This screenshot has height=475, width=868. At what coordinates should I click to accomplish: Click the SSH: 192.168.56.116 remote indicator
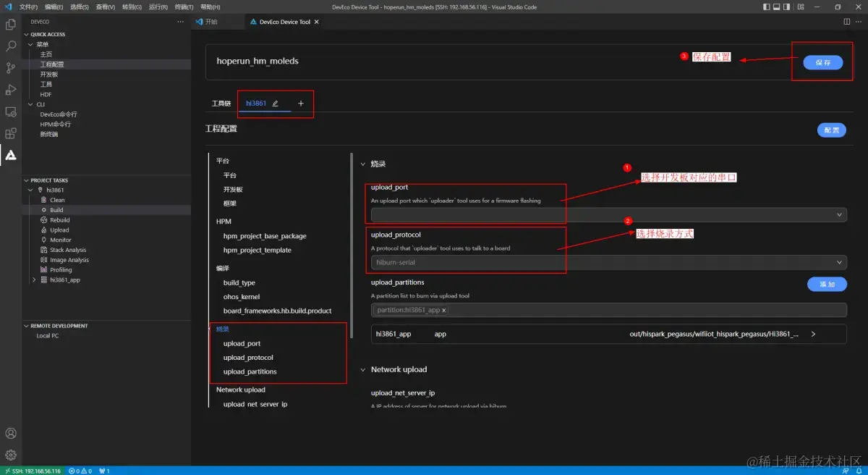(33, 471)
